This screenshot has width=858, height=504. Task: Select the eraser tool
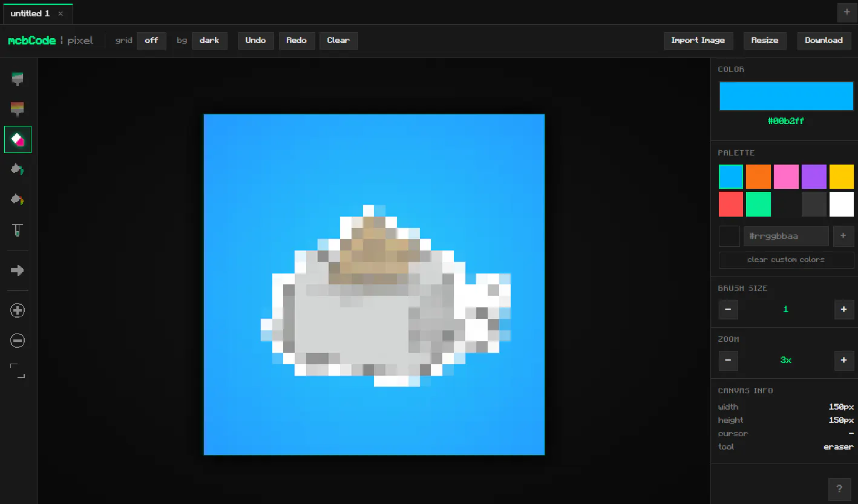18,139
